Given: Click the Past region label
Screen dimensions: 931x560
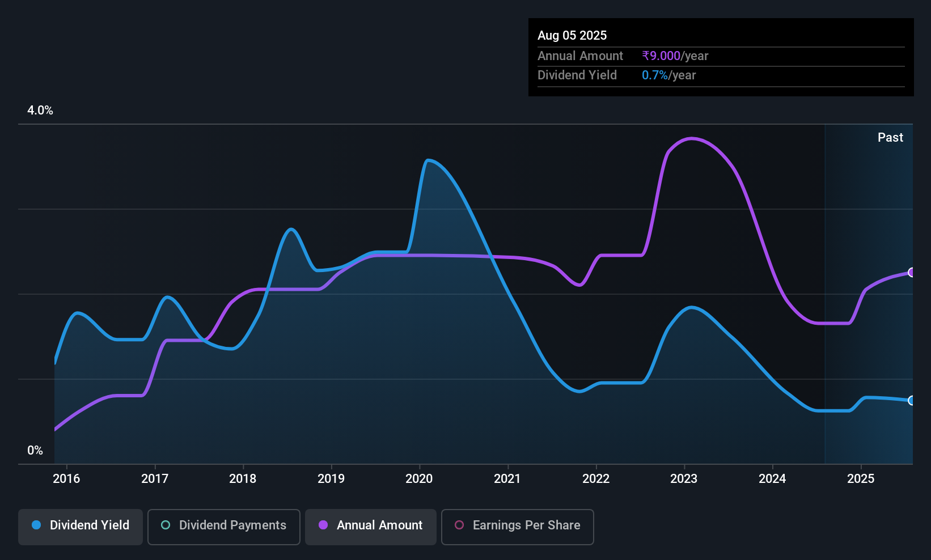Looking at the screenshot, I should click(x=890, y=138).
